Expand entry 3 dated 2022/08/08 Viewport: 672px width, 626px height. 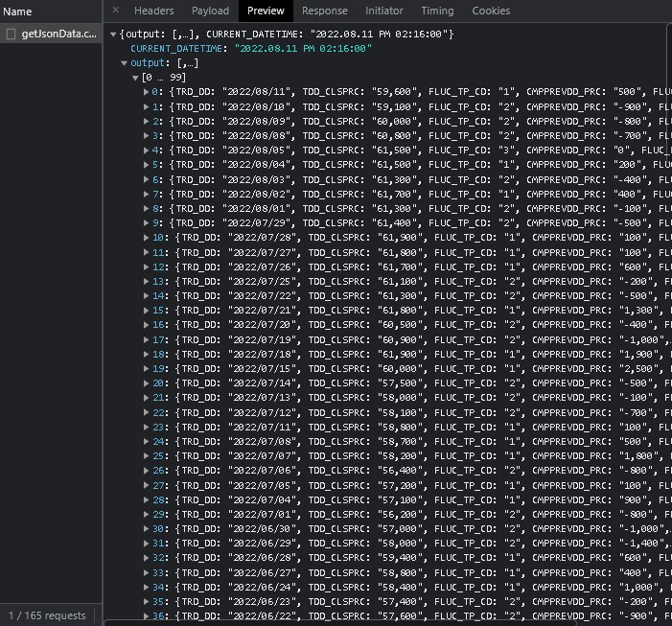(x=146, y=135)
